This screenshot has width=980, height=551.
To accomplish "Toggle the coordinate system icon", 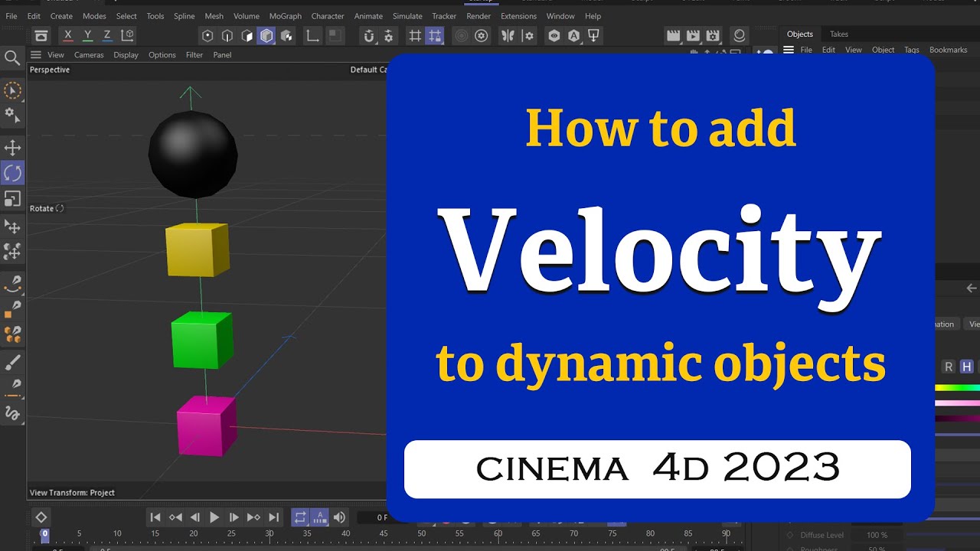I will 128,35.
